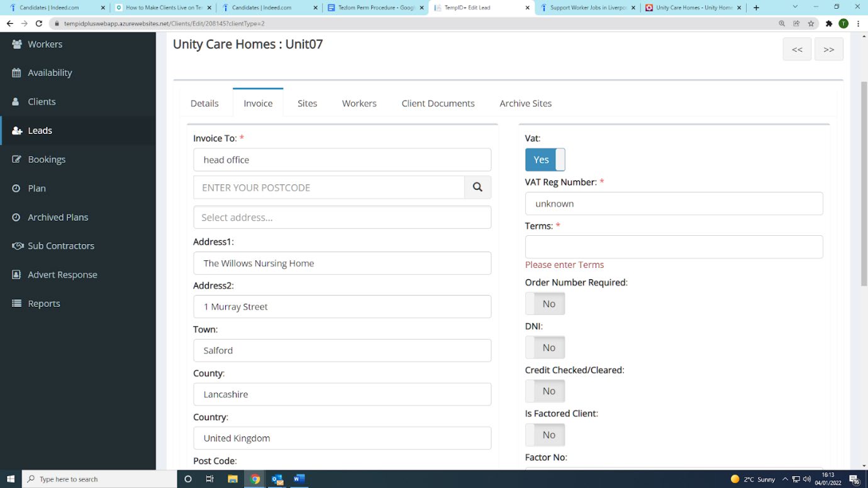
Task: Turn on Credit Checked/Cleared toggle
Action: 545,391
